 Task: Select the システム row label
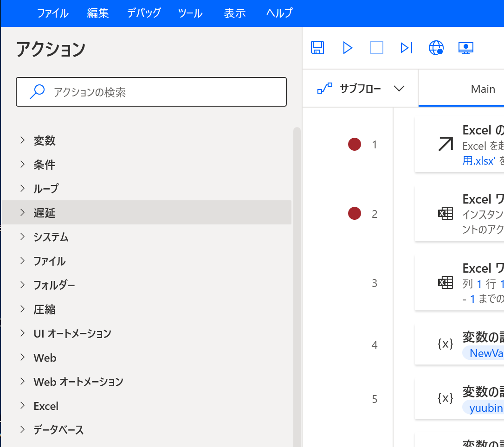51,236
